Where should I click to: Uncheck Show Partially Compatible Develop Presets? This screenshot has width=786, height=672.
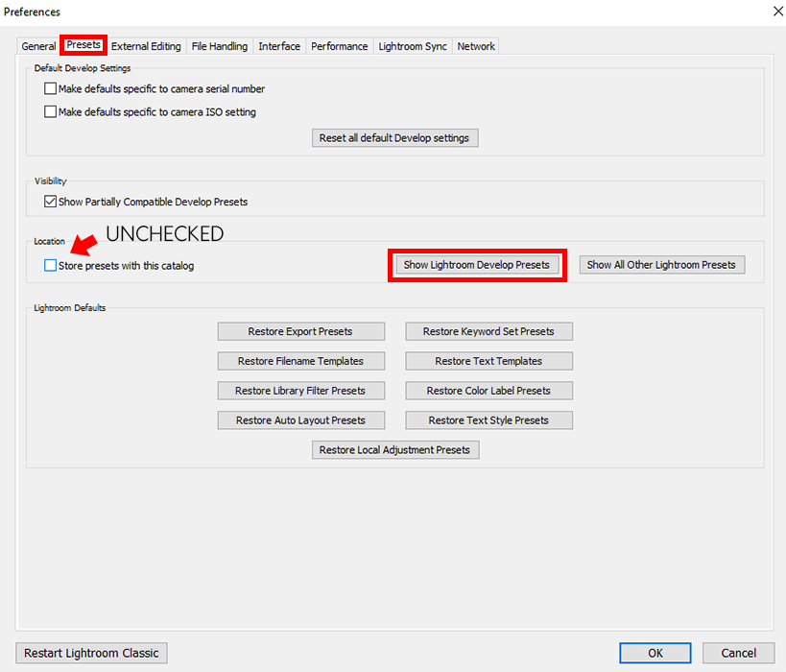tap(51, 203)
